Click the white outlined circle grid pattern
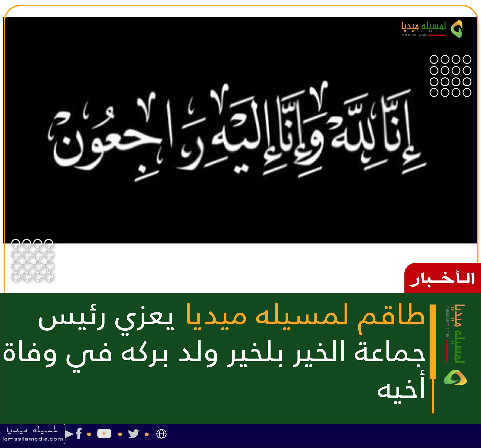Screen dimensions: 481x448 450,76
